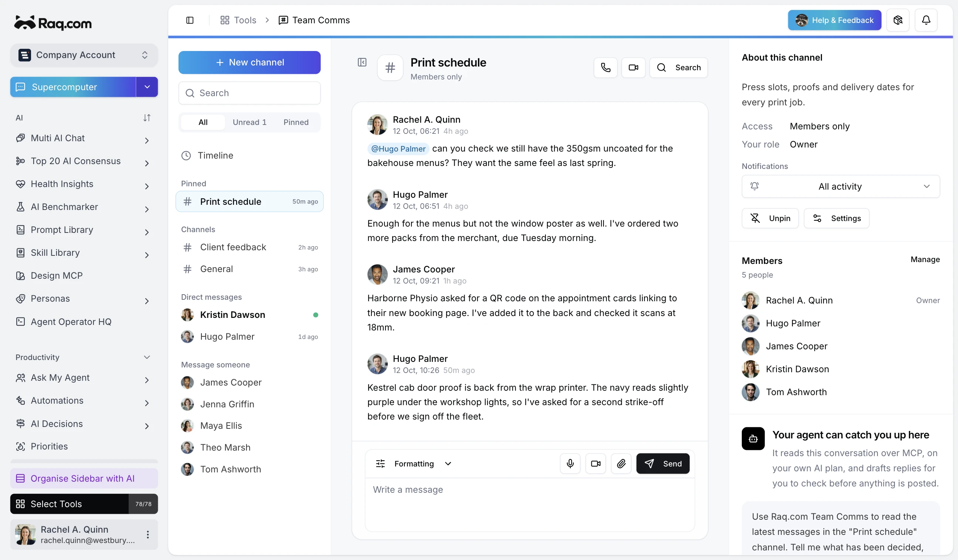Attach a file with the paperclip icon

(x=621, y=464)
